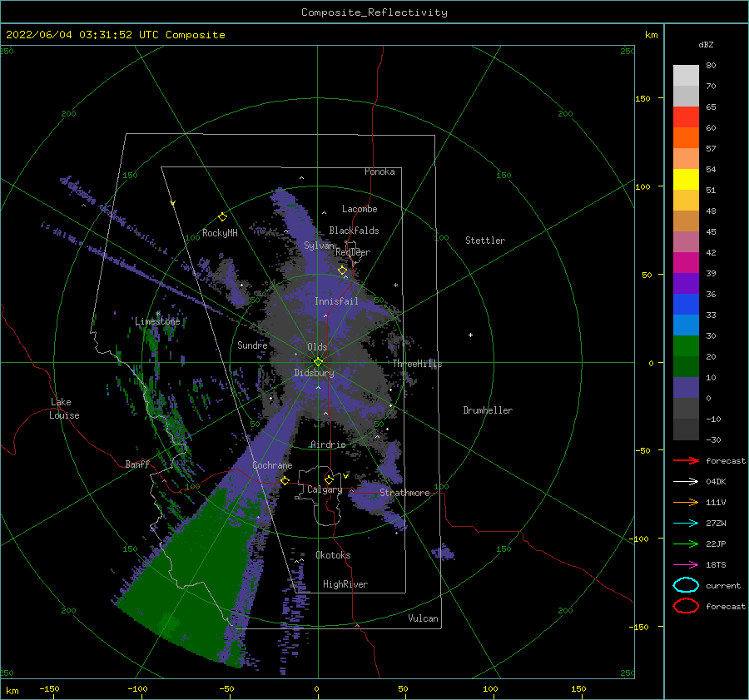This screenshot has width=749, height=700.
Task: Select the red forecast ellipse icon
Action: 686,606
